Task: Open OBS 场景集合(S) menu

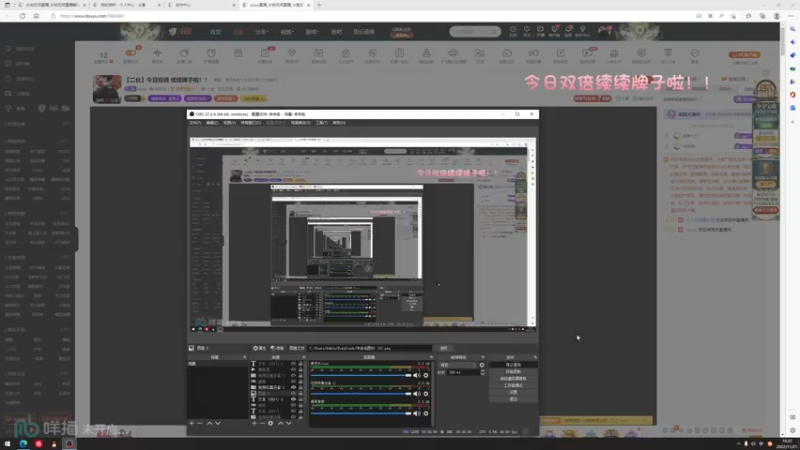Action: [x=301, y=123]
